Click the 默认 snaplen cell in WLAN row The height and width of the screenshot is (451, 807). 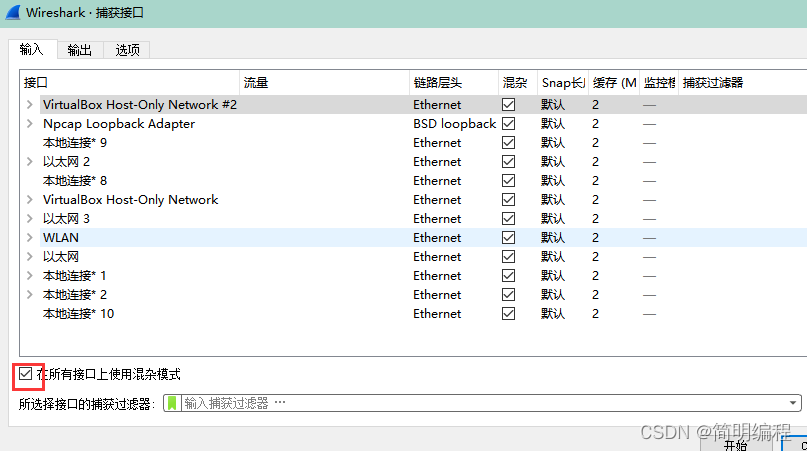553,238
